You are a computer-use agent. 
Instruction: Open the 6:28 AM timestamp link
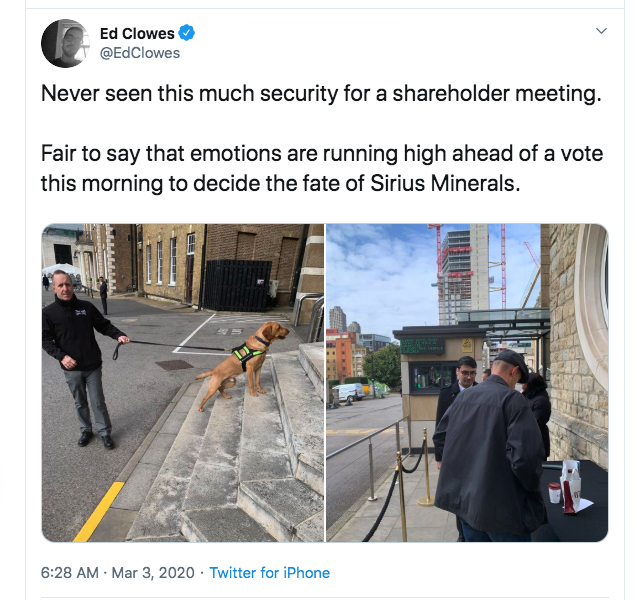[x=69, y=573]
